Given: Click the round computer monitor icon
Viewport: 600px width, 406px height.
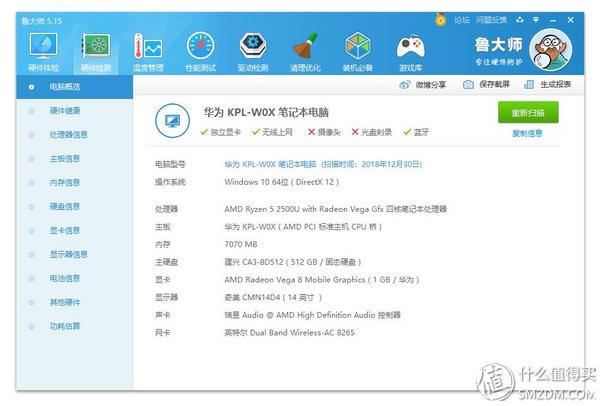Looking at the screenshot, I should coord(173,121).
